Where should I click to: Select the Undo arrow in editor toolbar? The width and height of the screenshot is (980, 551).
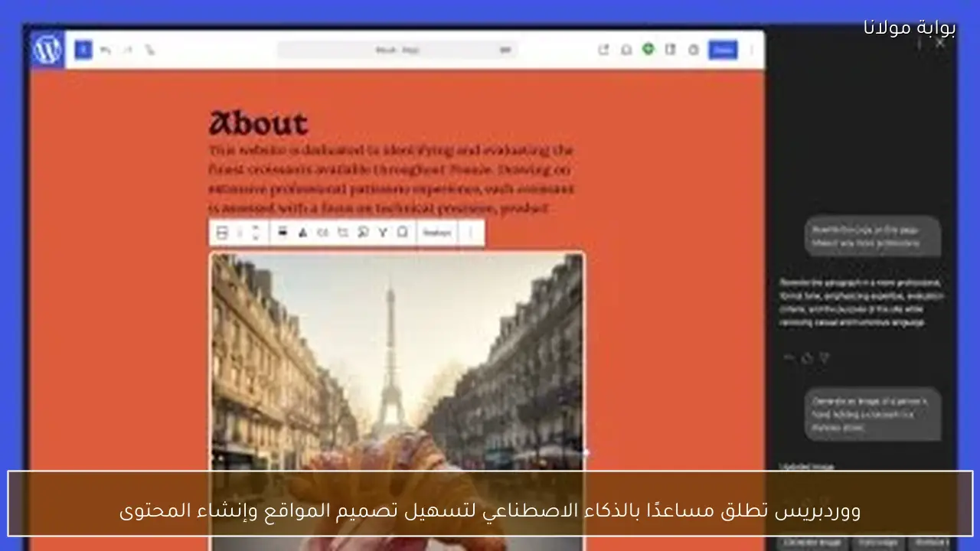pyautogui.click(x=105, y=50)
